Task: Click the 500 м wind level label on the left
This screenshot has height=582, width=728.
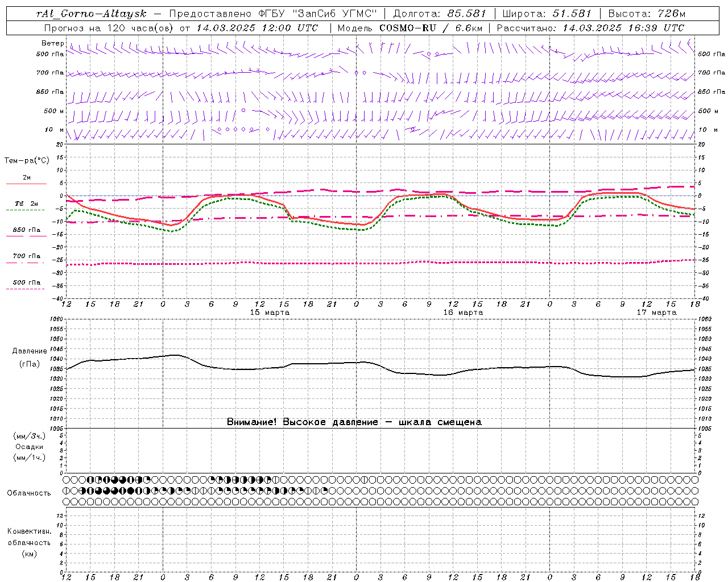Action: click(53, 111)
